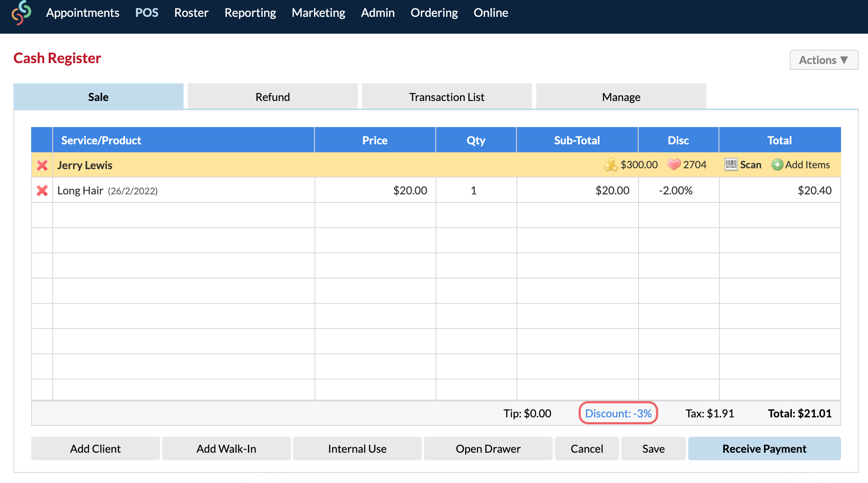This screenshot has height=483, width=868.
Task: Save the current sale
Action: click(653, 448)
